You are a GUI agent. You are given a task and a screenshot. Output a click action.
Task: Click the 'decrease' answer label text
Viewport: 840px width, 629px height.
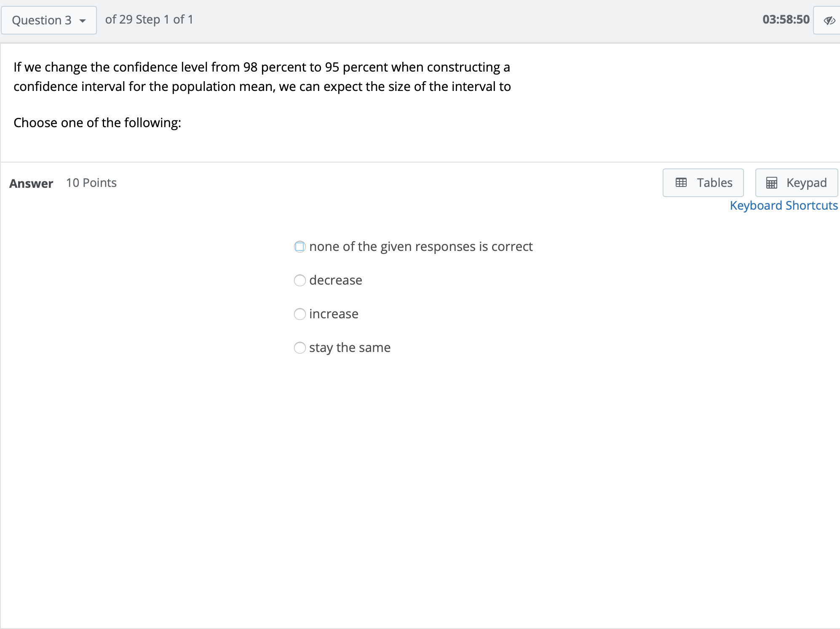click(x=335, y=280)
